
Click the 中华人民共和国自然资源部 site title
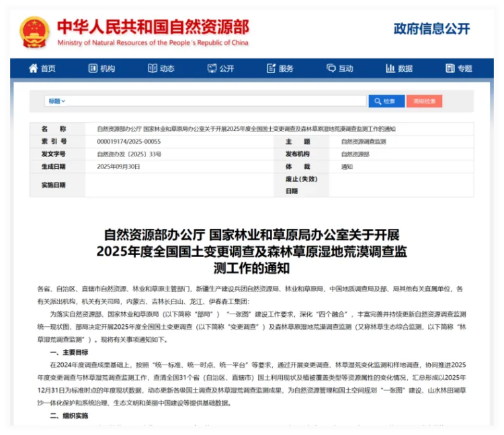coord(153,26)
